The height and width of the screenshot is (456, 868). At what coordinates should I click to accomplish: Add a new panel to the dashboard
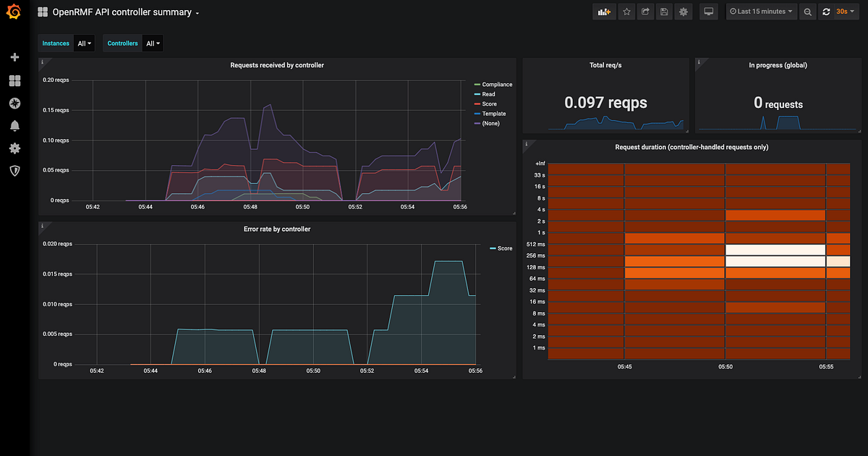click(x=604, y=11)
